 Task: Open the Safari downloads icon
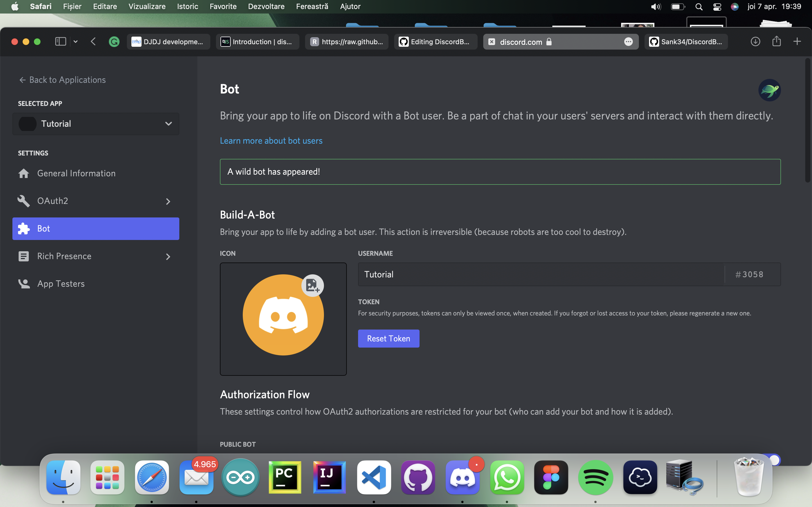[755, 42]
